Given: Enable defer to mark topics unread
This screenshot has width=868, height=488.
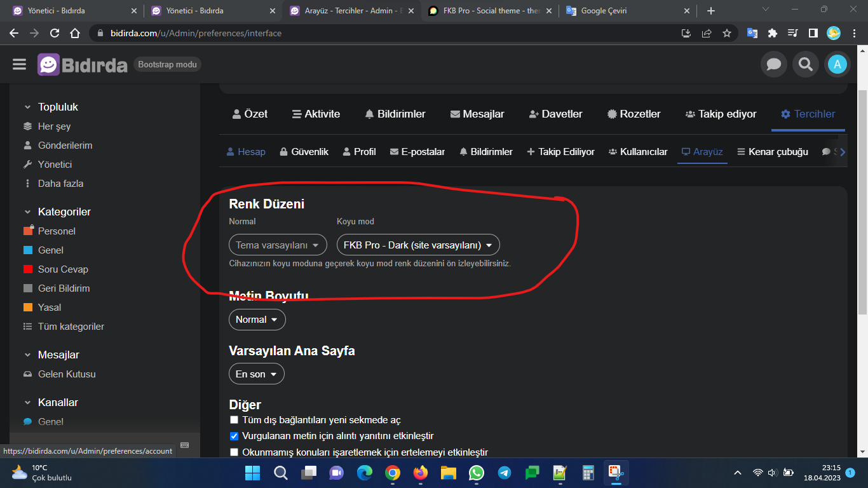Looking at the screenshot, I should tap(234, 452).
